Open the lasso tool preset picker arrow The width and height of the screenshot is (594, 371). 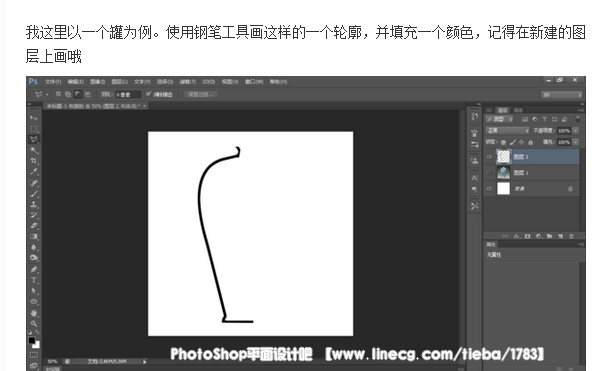point(47,94)
